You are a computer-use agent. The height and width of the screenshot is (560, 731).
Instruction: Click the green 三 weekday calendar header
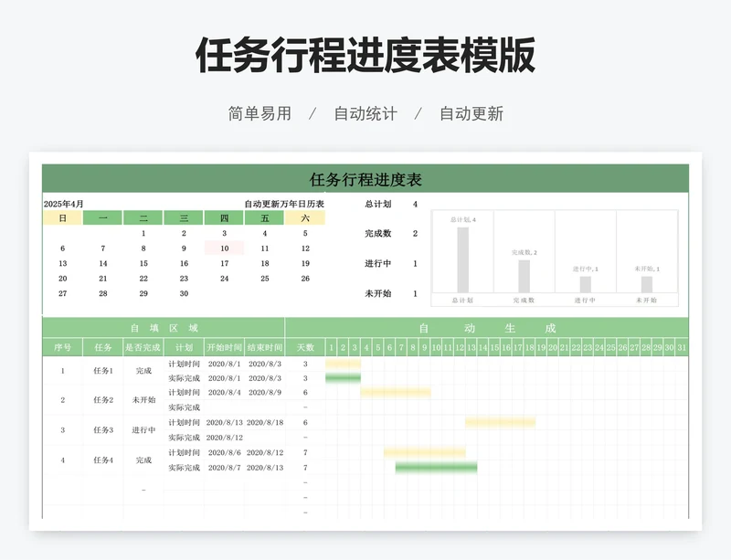(x=184, y=218)
